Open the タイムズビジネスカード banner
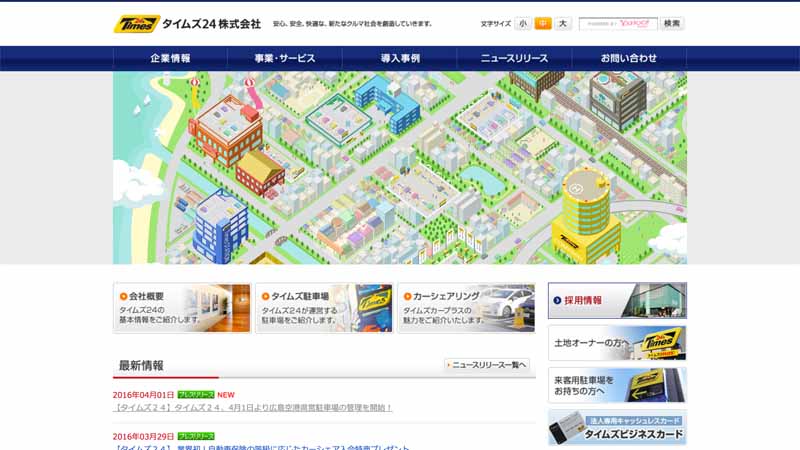 pyautogui.click(x=617, y=428)
